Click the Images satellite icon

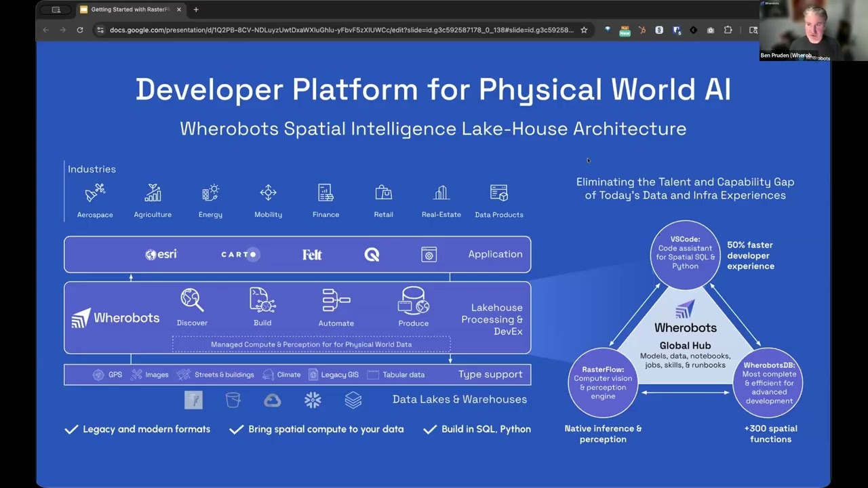click(x=137, y=374)
